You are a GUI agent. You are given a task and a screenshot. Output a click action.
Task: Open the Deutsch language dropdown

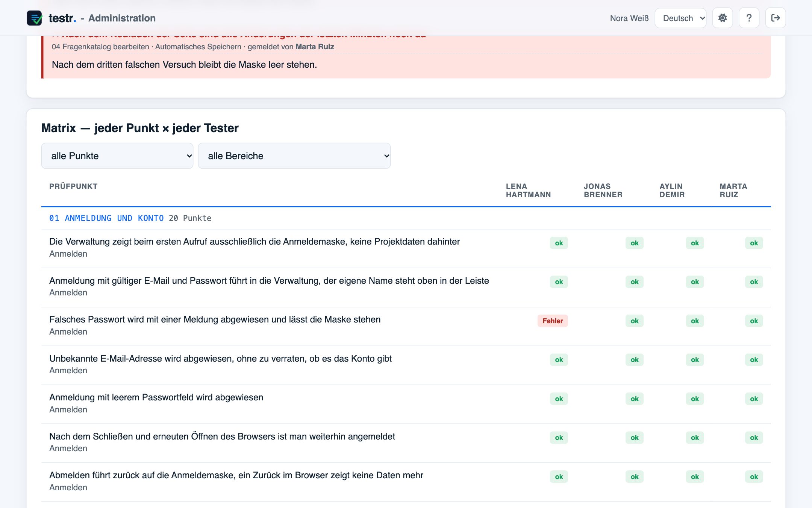click(x=680, y=18)
